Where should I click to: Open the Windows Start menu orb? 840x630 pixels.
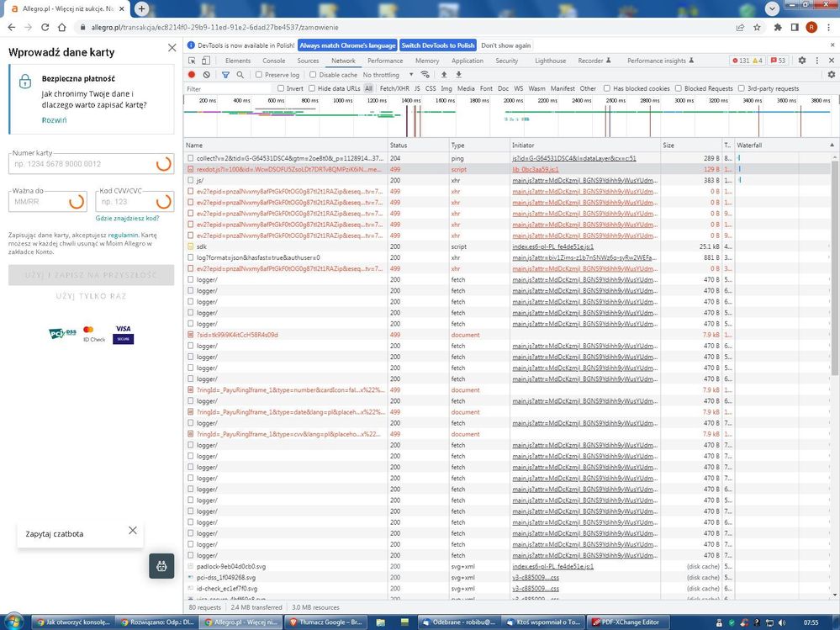click(13, 622)
